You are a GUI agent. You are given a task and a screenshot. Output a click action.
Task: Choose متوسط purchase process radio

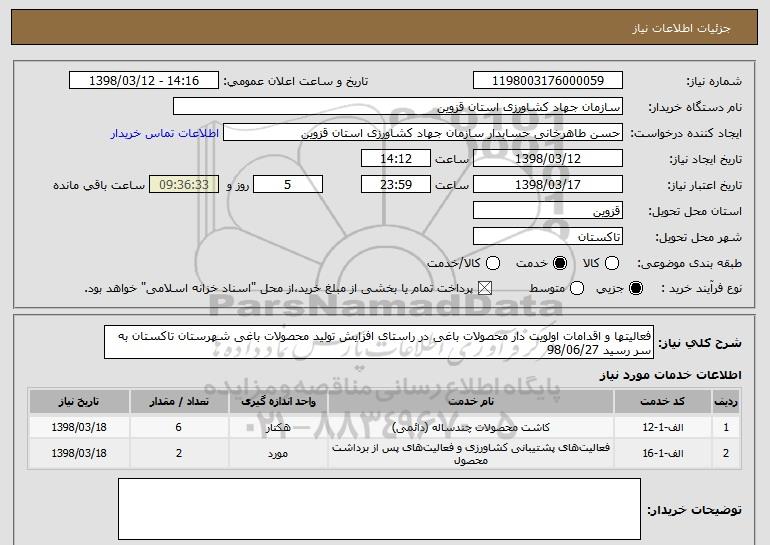577,288
